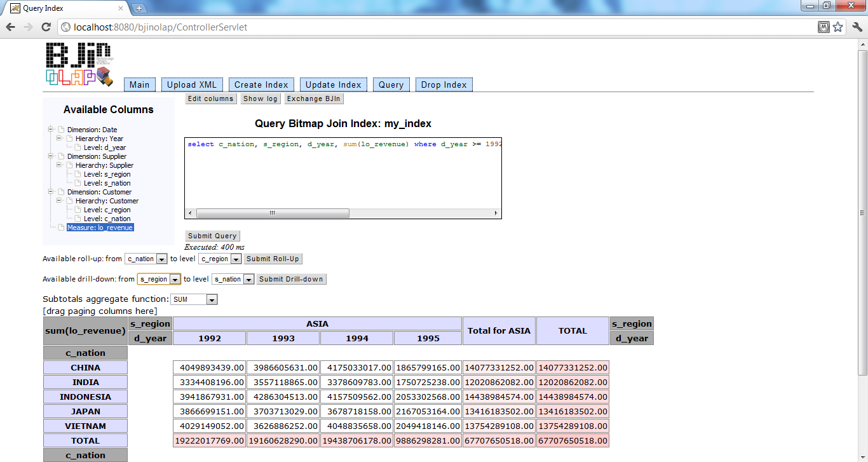Click document icon beside Dimension: Supplier
This screenshot has width=868, height=462.
(x=62, y=156)
